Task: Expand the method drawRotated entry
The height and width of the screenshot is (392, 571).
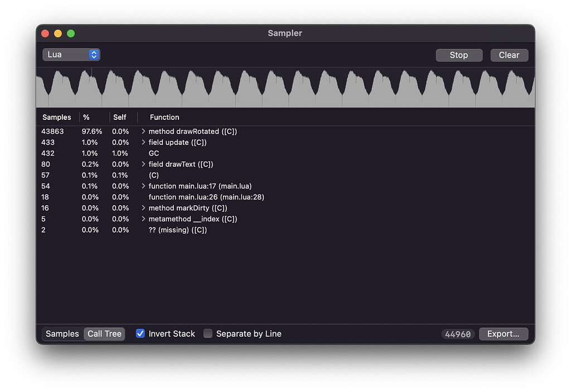Action: [143, 131]
